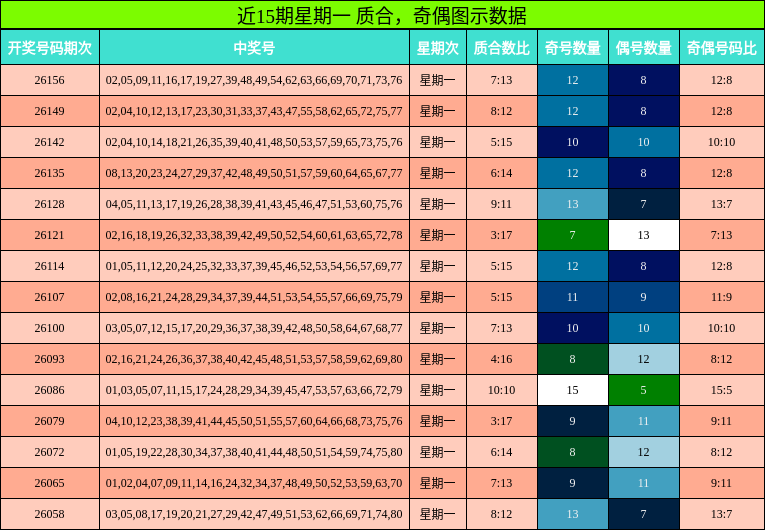Viewport: 765px width, 530px height.
Task: Click the 奇号数量 column header
Action: 573,47
